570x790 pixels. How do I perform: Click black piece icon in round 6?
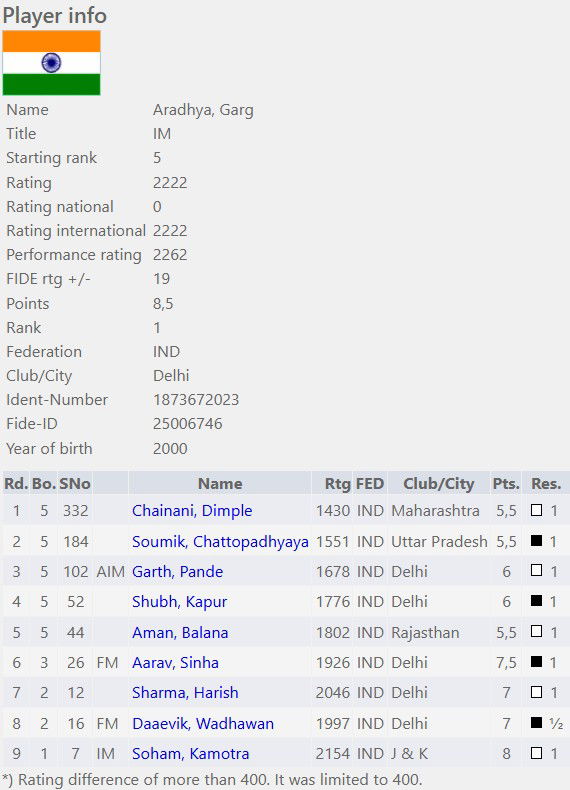pos(537,662)
